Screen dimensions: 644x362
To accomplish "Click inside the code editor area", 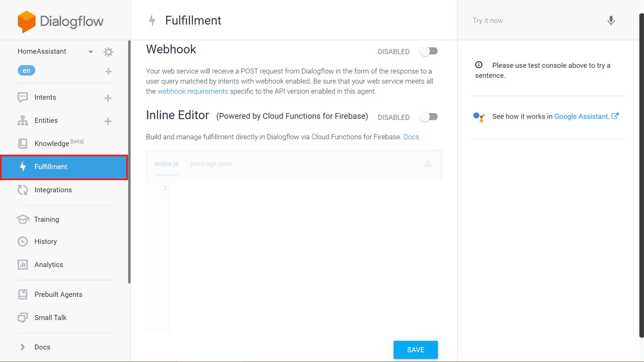I will point(305,256).
